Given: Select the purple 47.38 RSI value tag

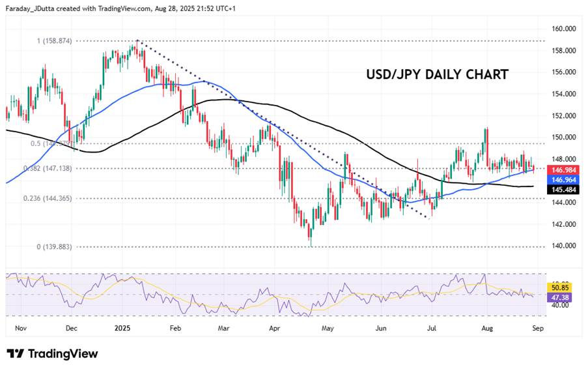Looking at the screenshot, I should point(561,296).
